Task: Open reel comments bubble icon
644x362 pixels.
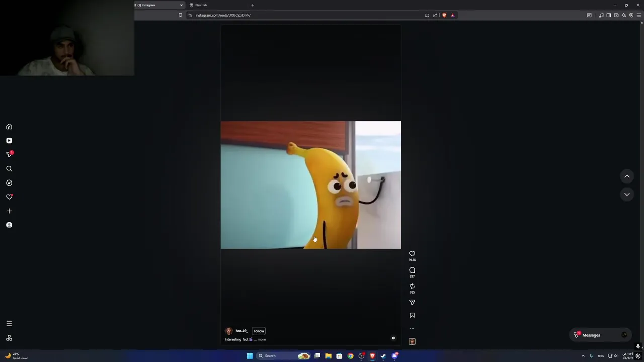Action: (x=412, y=270)
